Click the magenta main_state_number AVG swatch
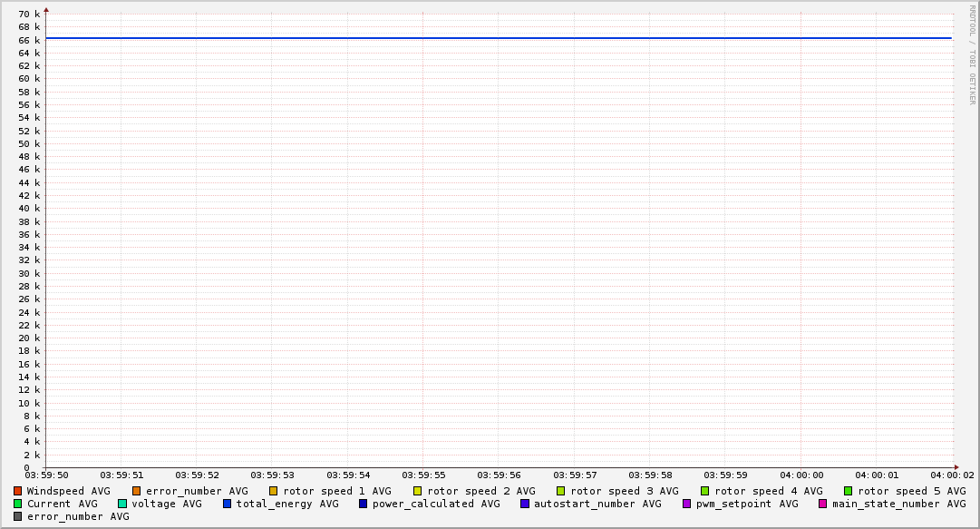Viewport: 980px width, 529px height. pyautogui.click(x=823, y=504)
